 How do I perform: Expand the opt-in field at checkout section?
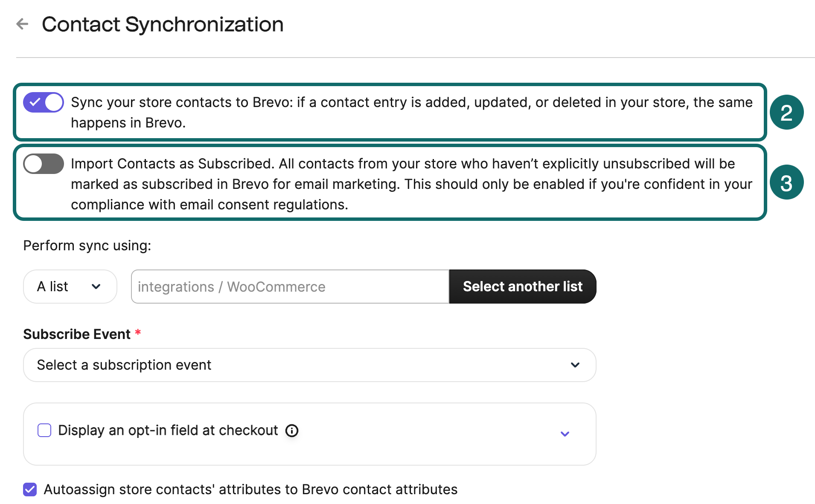(565, 434)
